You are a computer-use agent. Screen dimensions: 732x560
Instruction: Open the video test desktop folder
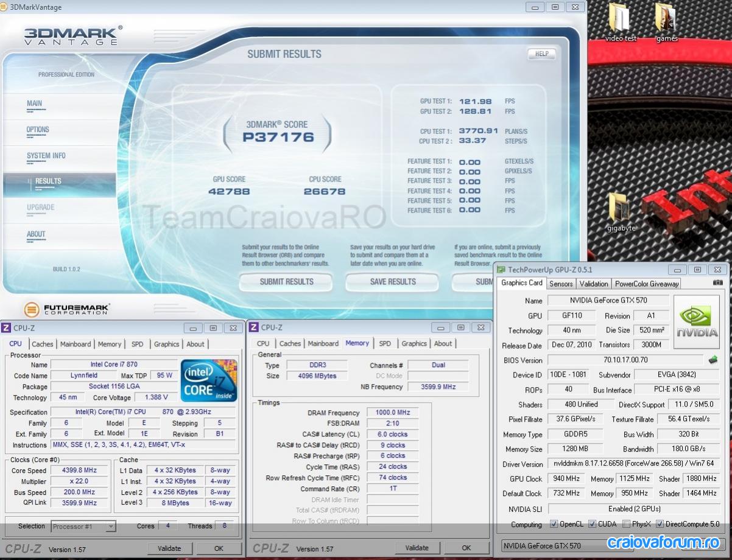620,23
